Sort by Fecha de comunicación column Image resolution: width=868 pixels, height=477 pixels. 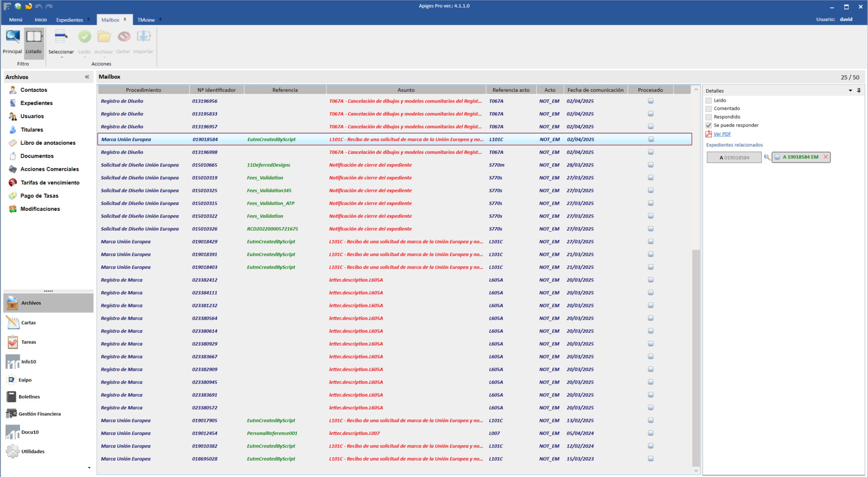[596, 90]
